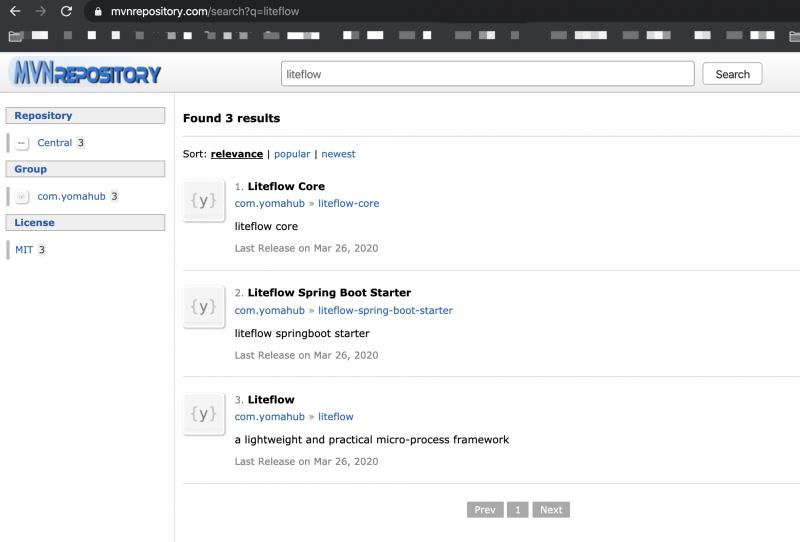Open Liteflow Spring Boot Starter title
The width and height of the screenshot is (800, 542).
[329, 293]
